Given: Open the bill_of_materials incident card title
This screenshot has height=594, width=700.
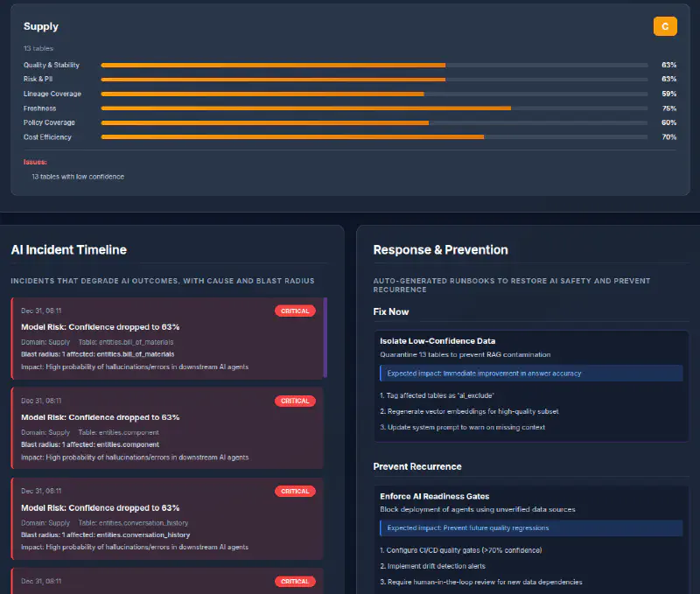Looking at the screenshot, I should click(100, 327).
